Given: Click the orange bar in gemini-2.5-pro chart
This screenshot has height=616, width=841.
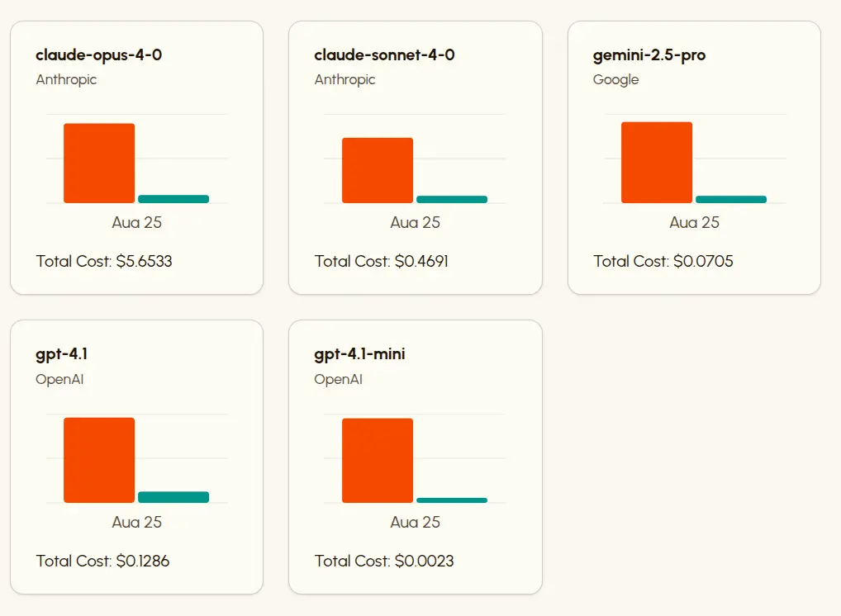Looking at the screenshot, I should tap(657, 162).
